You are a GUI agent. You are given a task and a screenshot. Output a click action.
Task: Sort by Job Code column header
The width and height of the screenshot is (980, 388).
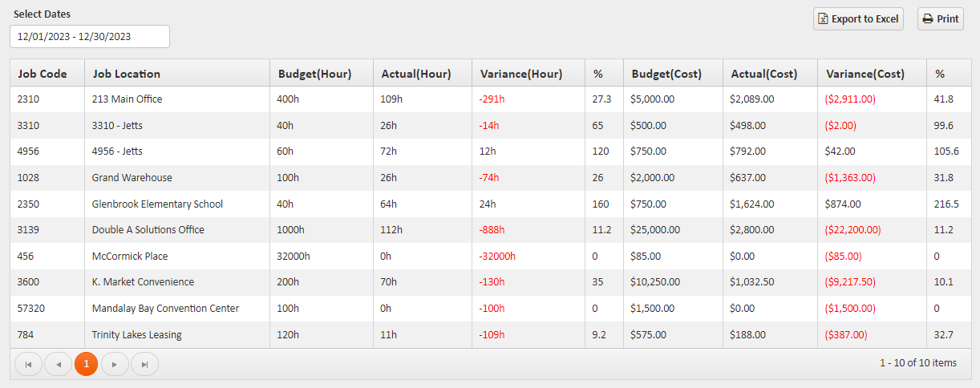(42, 74)
